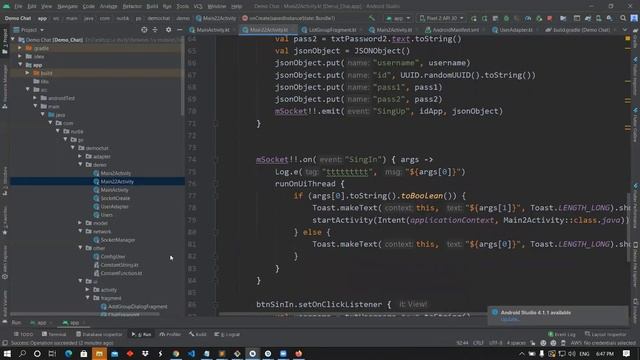Viewport: 640px width, 360px height.
Task: Expand the model package folder
Action: pyautogui.click(x=80, y=223)
